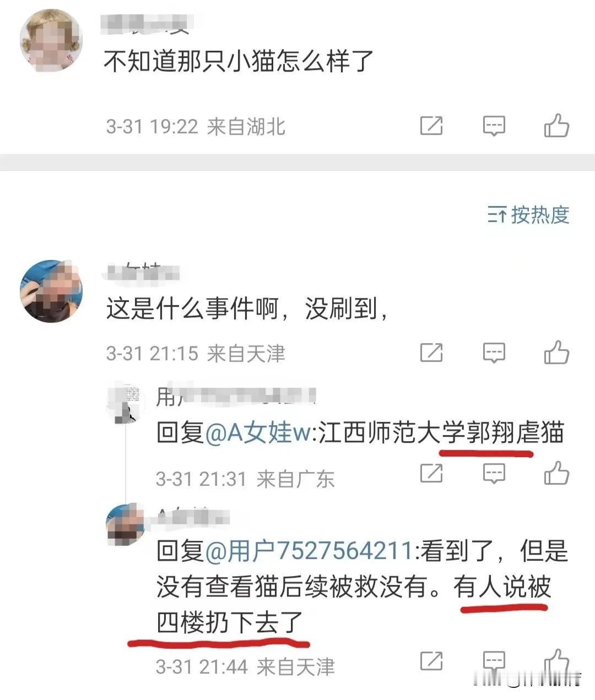Open avatar of the Guangdong reply user

click(126, 404)
